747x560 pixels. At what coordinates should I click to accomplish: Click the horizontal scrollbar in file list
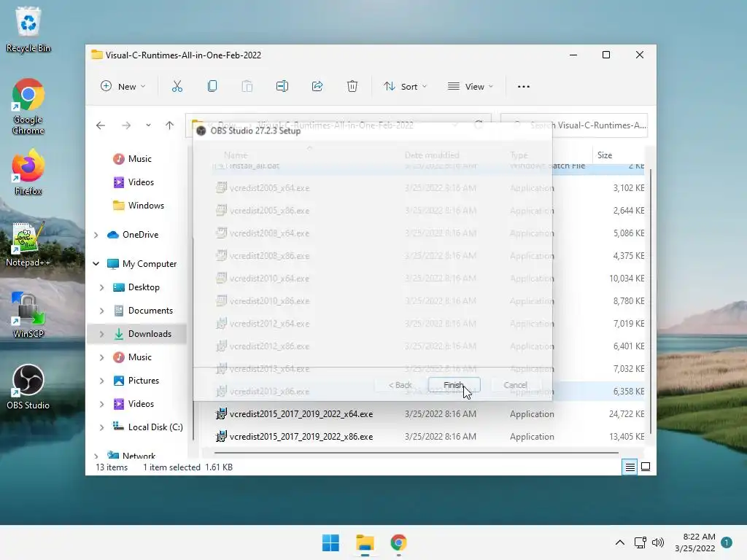[x=417, y=453]
